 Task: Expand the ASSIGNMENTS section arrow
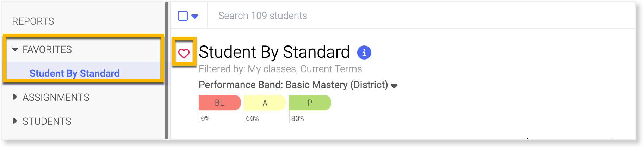[x=15, y=97]
